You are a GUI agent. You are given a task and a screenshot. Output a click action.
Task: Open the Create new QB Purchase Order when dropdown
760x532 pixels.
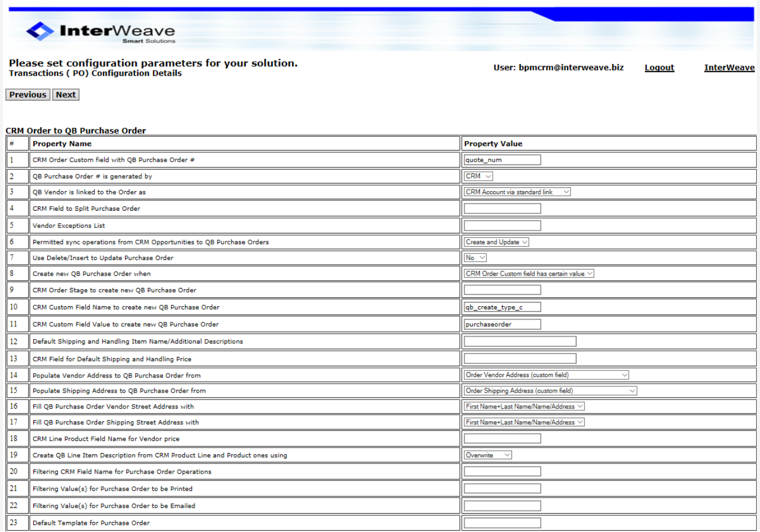tap(528, 273)
